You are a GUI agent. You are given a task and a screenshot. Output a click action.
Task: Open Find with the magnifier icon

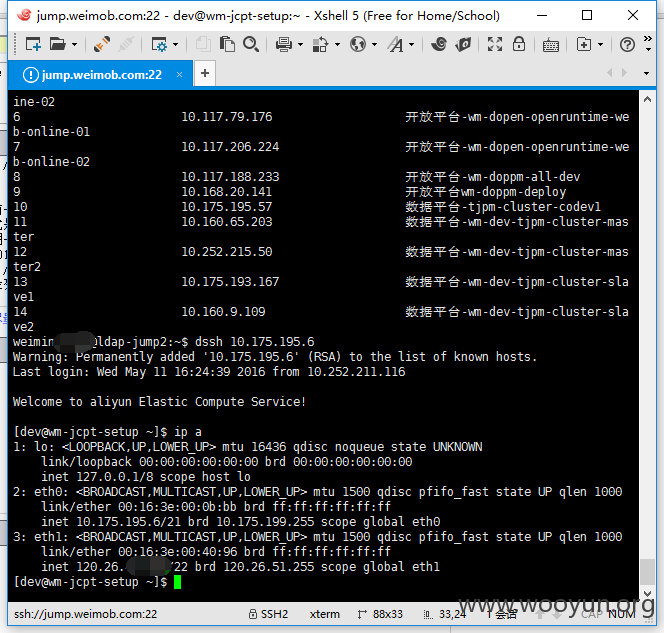click(251, 44)
